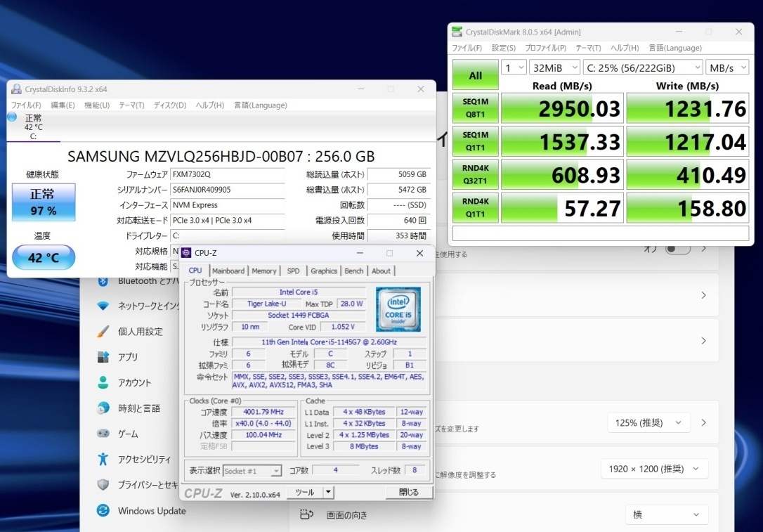Screen dimensions: 763x532
Task: Click SEQ1M Q8T1 read result 2950.03
Action: tap(562, 108)
